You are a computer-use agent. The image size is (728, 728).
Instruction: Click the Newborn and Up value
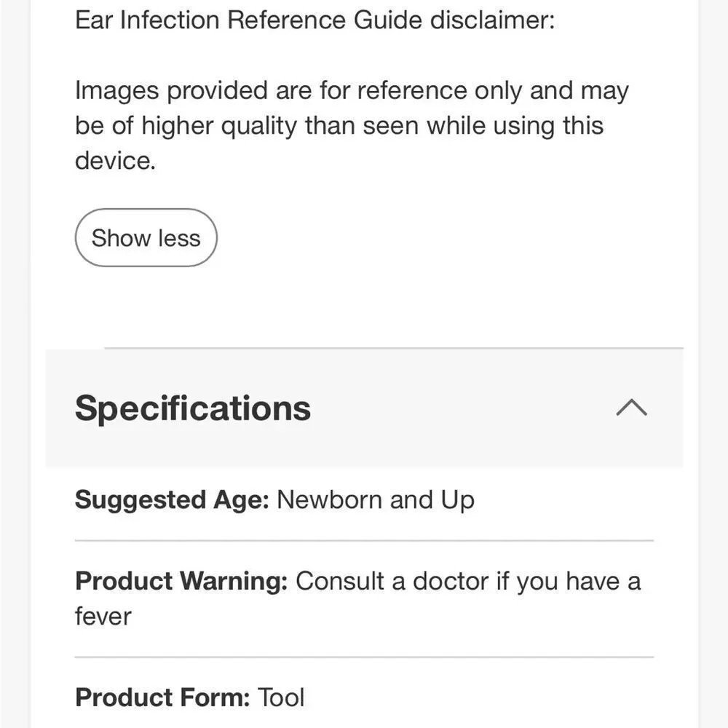click(x=376, y=500)
